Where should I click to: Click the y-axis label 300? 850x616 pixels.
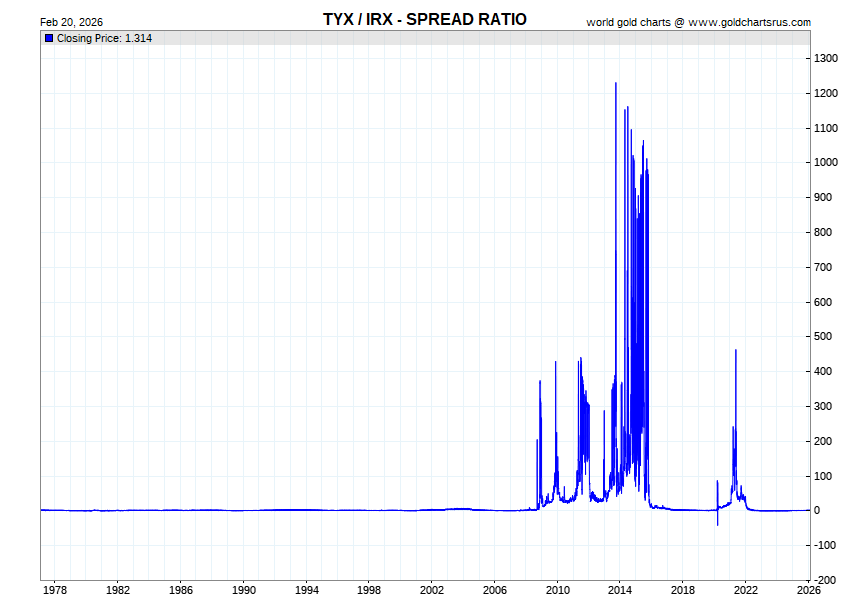tap(823, 406)
